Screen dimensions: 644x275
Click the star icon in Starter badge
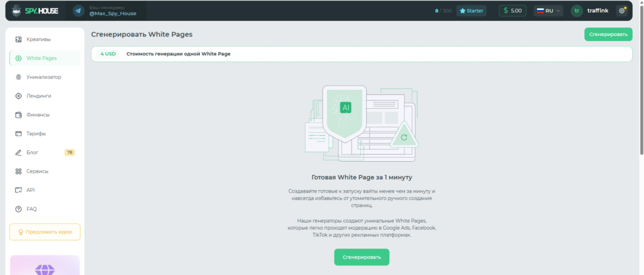(x=462, y=11)
